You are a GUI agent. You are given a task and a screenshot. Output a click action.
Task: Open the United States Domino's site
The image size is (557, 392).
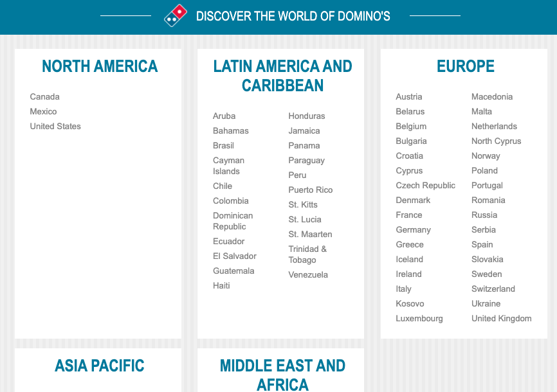(x=55, y=126)
